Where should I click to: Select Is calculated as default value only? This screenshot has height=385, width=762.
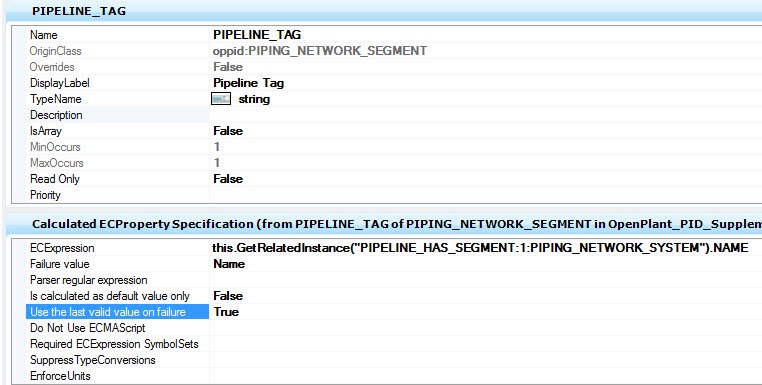point(110,296)
